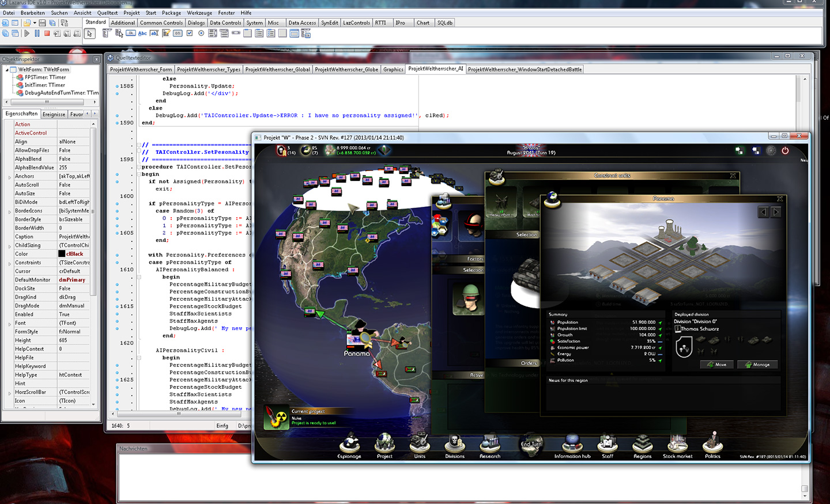Viewport: 830px width, 504px height.
Task: Select the FPSTimer: TTimer tree item
Action: click(45, 77)
